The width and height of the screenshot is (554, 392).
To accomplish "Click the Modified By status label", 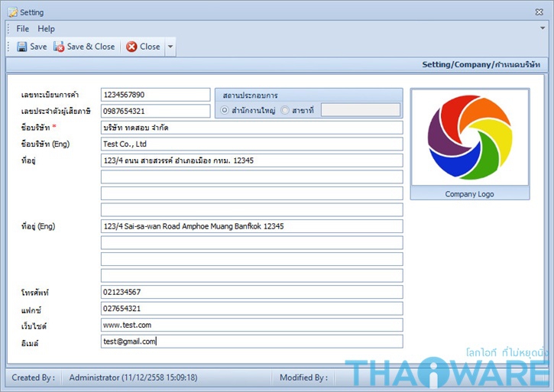I will (303, 377).
